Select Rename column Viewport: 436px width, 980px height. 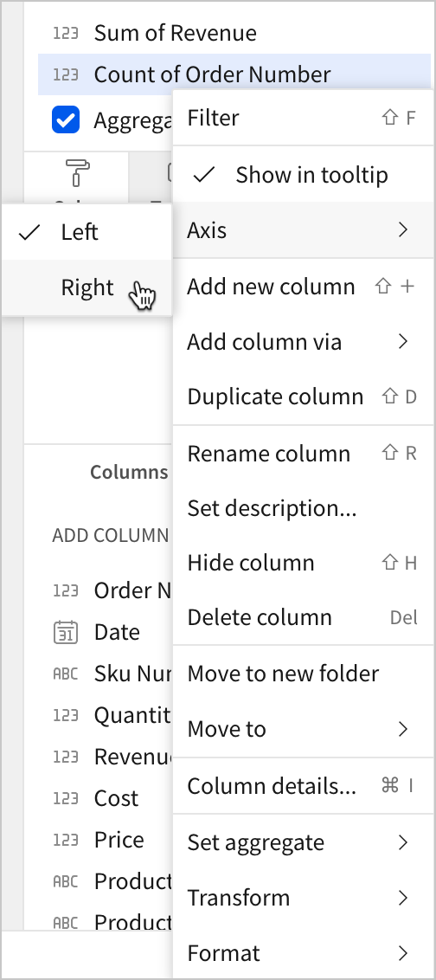[303, 453]
